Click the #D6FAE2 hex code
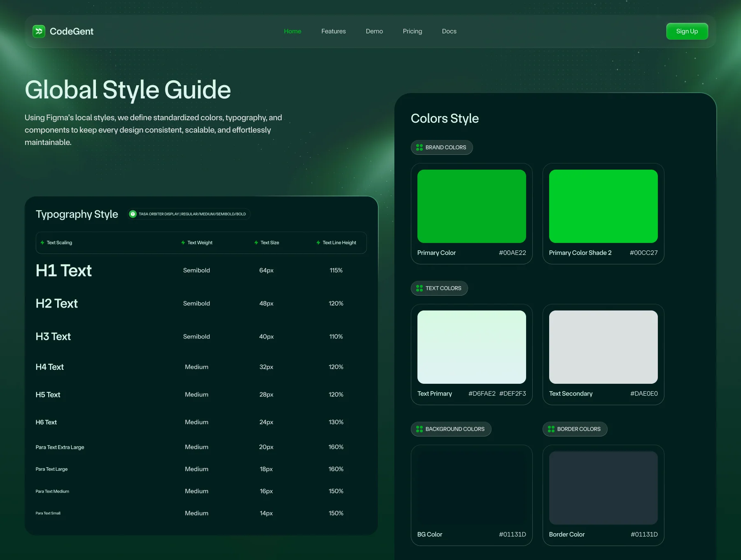This screenshot has width=741, height=560. coord(482,394)
